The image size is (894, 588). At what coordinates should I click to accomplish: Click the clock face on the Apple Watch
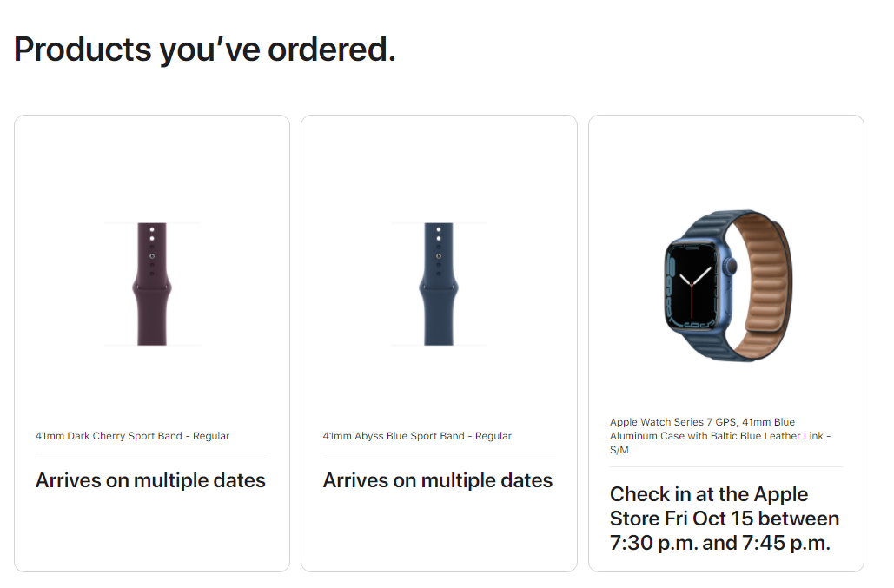pyautogui.click(x=692, y=286)
